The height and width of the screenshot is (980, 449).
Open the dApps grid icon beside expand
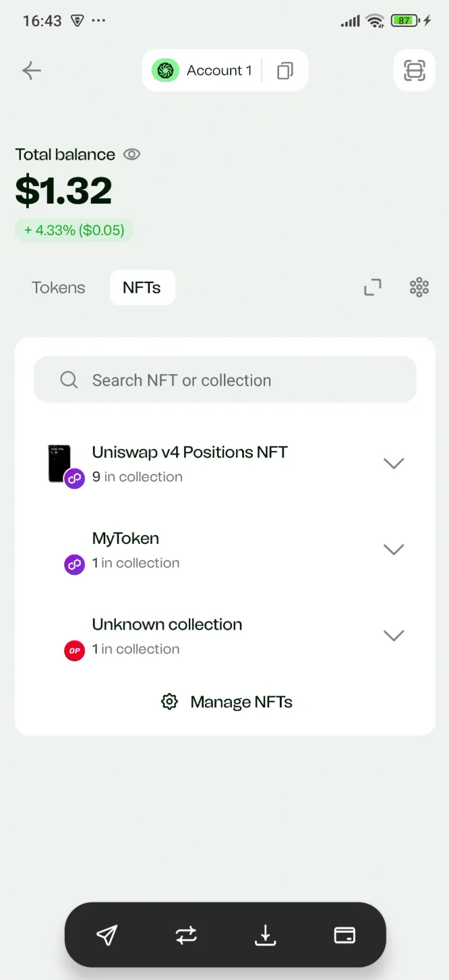tap(419, 287)
